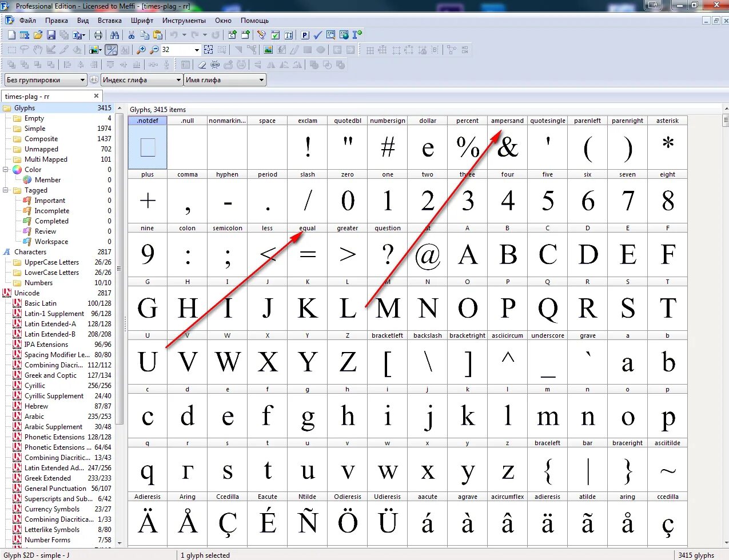
Task: Open the Файл menu
Action: click(27, 20)
